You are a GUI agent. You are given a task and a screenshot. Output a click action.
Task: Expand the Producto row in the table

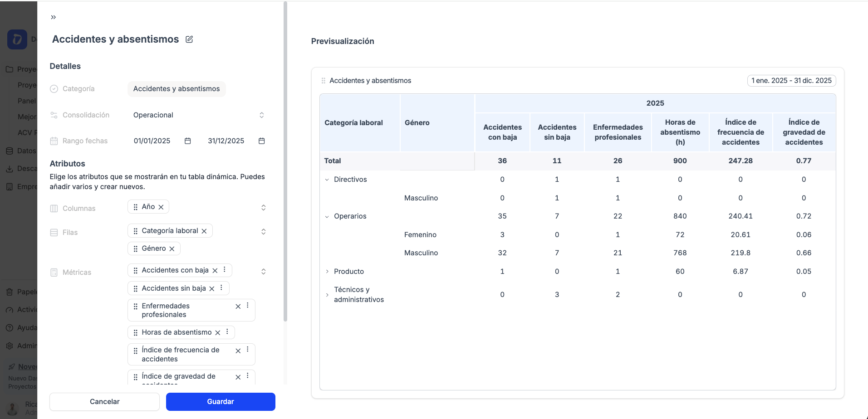328,271
